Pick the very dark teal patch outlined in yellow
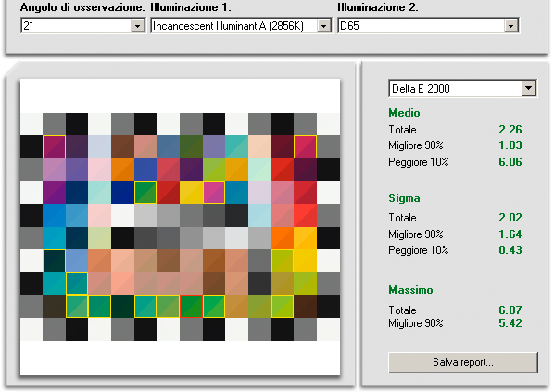 coord(54,260)
